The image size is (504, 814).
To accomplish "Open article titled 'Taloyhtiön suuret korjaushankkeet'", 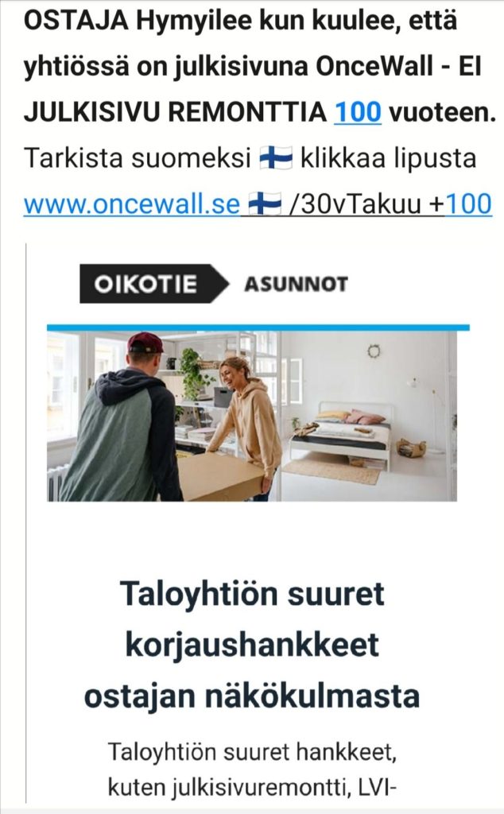I will click(252, 644).
